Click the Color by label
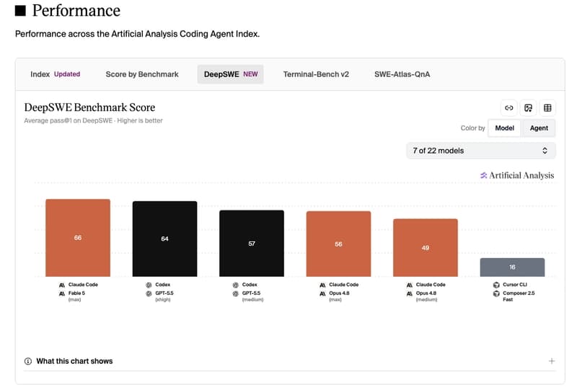This screenshot has width=577, height=392. click(473, 128)
